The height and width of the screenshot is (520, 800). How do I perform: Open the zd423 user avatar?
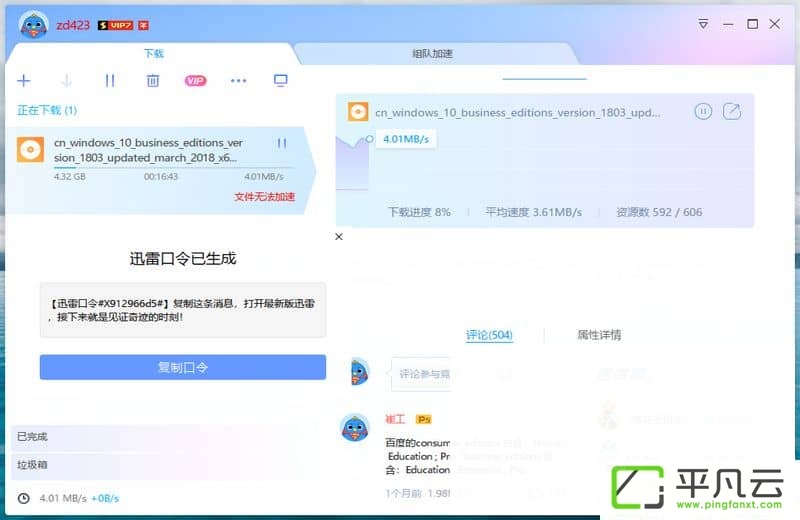(34, 25)
